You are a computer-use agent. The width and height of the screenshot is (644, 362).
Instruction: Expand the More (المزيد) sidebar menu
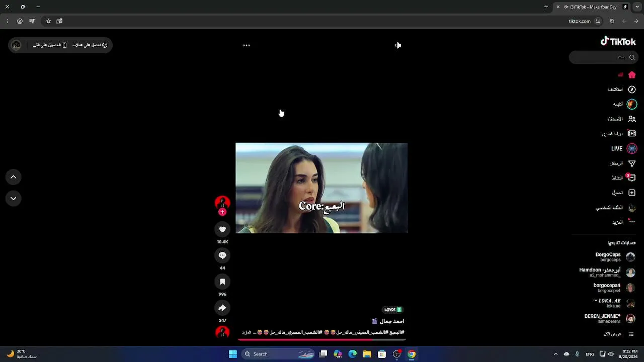pos(624,222)
